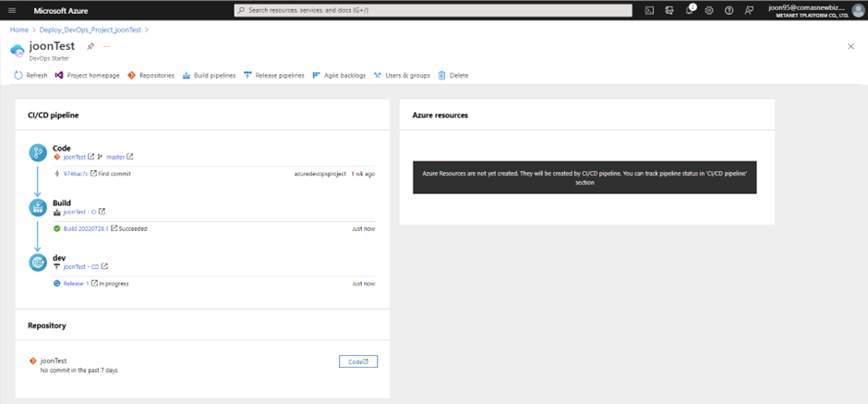Open external link icon next to joonTest - CD
This screenshot has height=404, width=868.
click(104, 266)
